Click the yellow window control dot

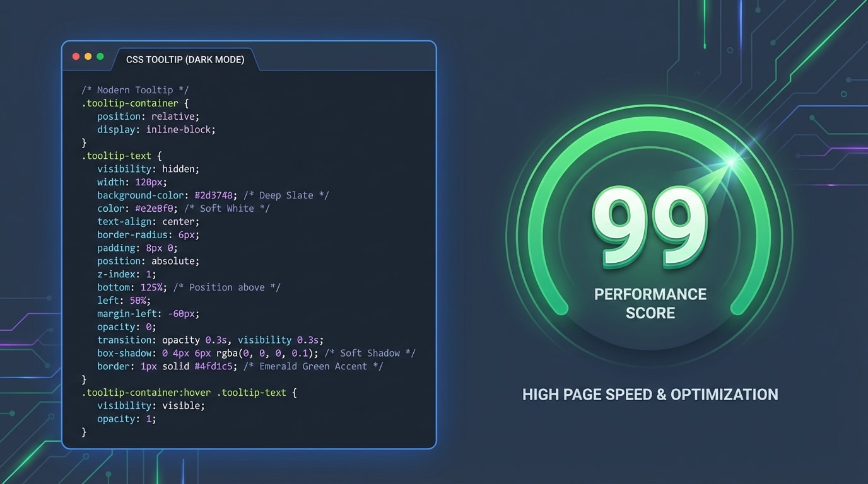(88, 55)
